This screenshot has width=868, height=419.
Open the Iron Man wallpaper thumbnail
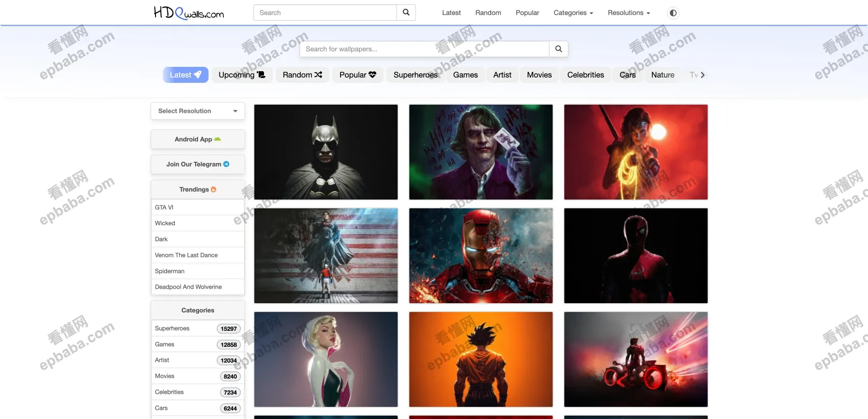tap(481, 256)
